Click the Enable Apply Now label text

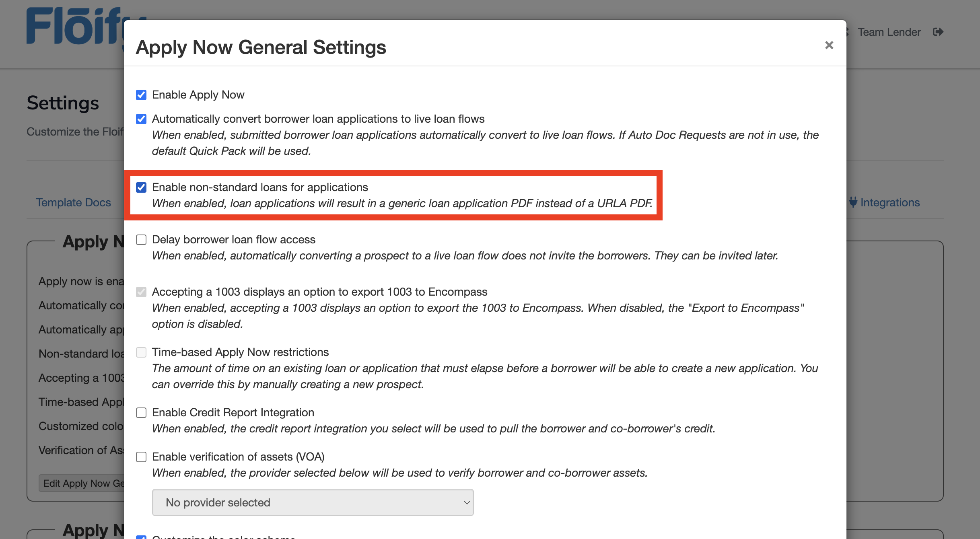tap(198, 95)
